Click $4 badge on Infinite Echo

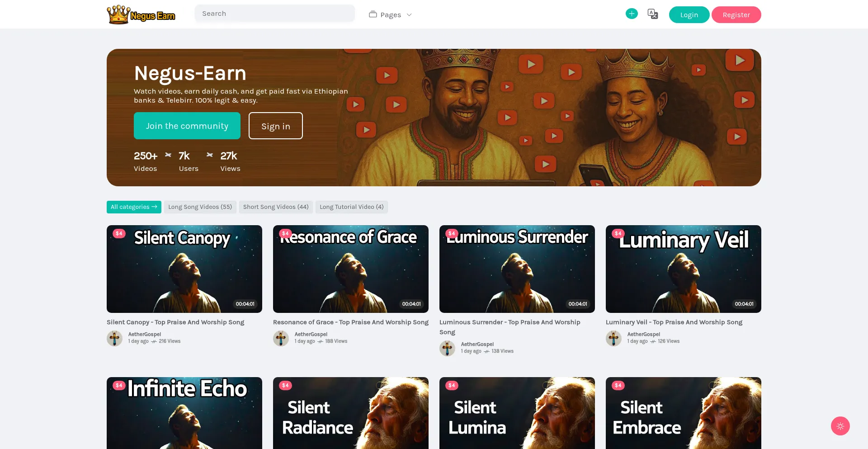pos(119,385)
